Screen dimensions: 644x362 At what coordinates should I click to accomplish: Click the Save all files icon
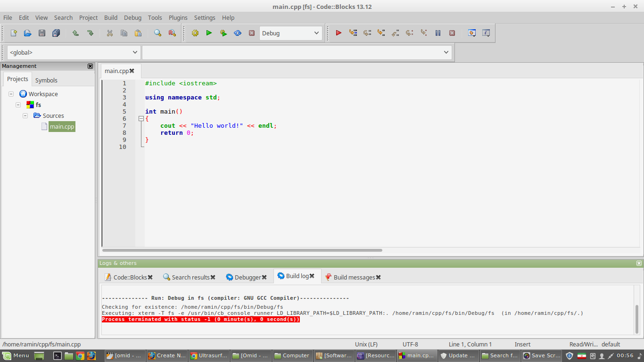tap(56, 33)
